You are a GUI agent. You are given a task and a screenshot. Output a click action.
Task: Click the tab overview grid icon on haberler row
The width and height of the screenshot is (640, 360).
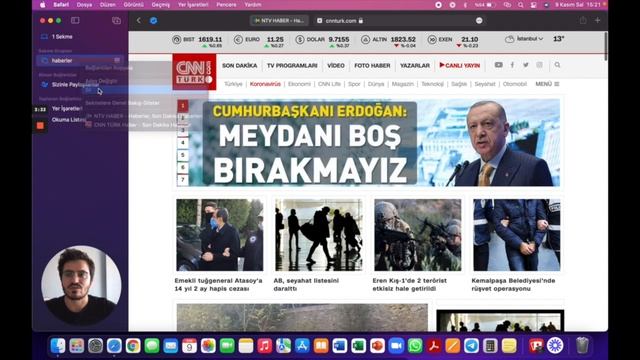(117, 60)
